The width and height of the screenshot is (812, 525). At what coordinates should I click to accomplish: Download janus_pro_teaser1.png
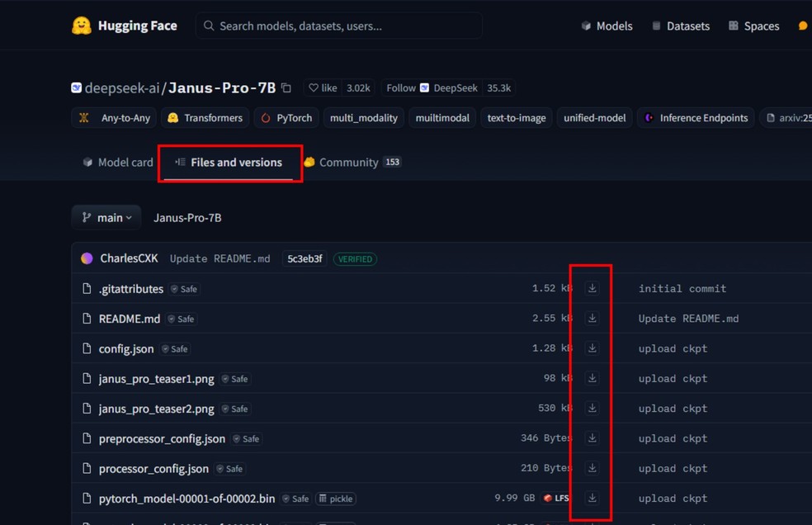pyautogui.click(x=592, y=378)
